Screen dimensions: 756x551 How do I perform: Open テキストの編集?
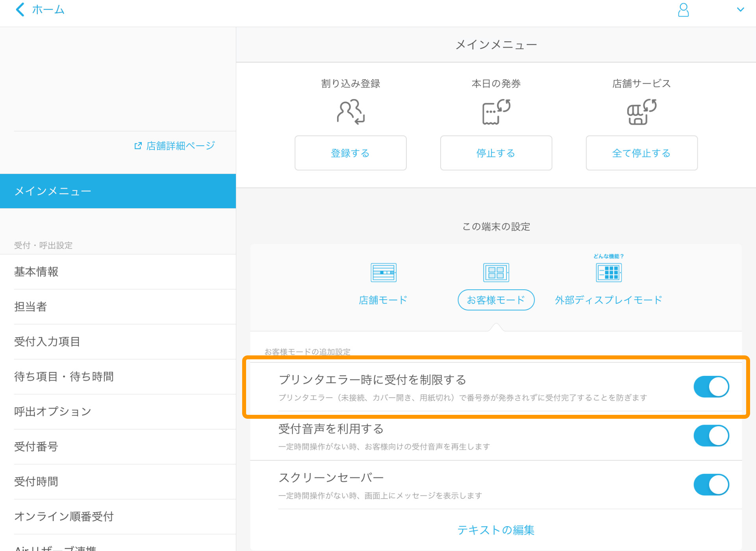click(496, 530)
